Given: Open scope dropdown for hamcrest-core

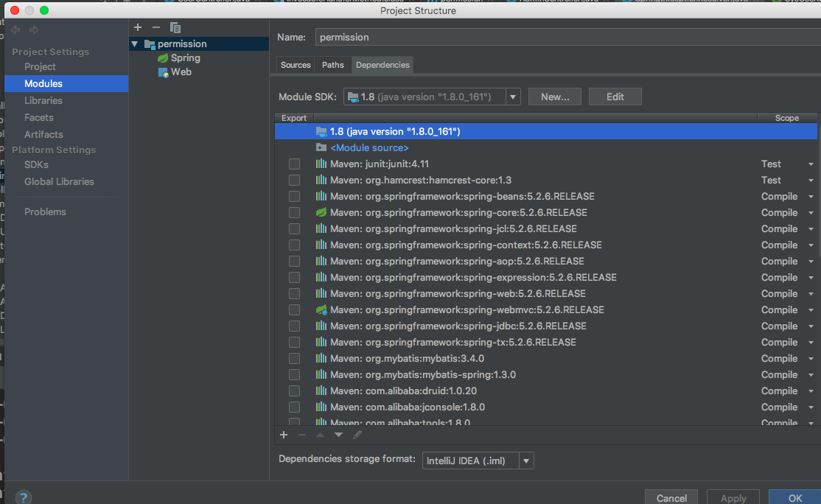Looking at the screenshot, I should [x=811, y=181].
